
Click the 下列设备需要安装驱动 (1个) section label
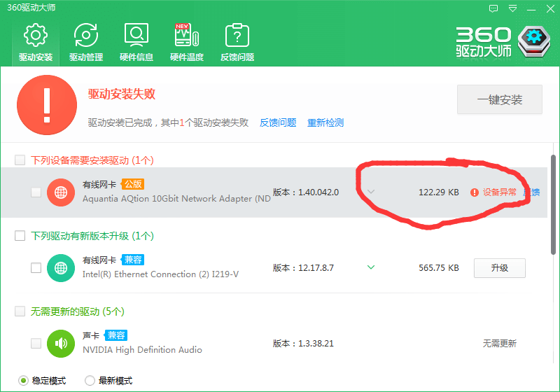pyautogui.click(x=92, y=160)
